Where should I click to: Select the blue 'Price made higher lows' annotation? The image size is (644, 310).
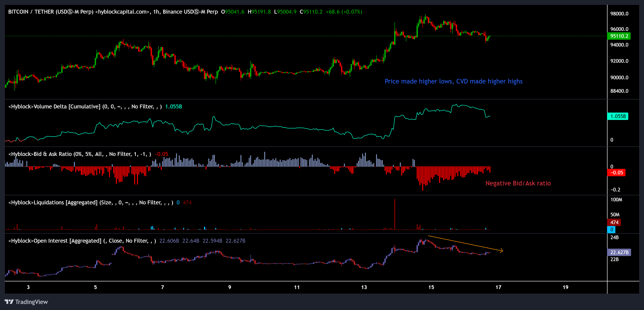pos(453,81)
